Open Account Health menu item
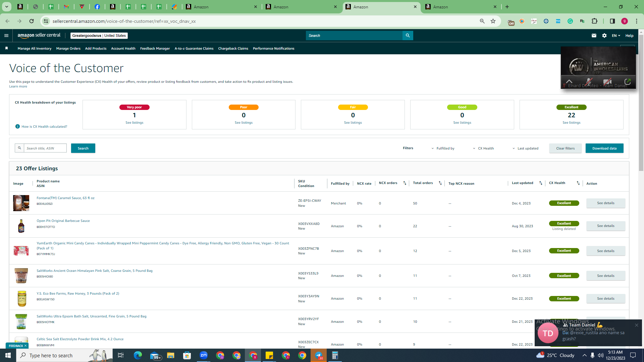 pyautogui.click(x=123, y=49)
